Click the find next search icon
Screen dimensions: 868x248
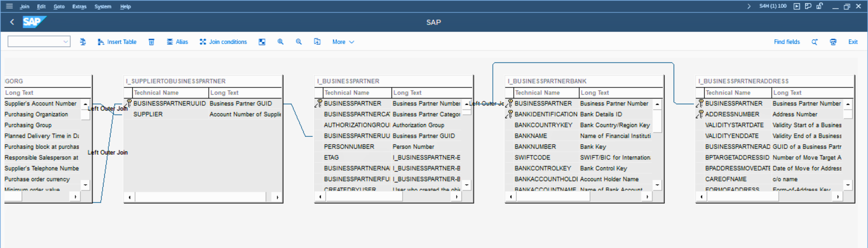point(814,42)
